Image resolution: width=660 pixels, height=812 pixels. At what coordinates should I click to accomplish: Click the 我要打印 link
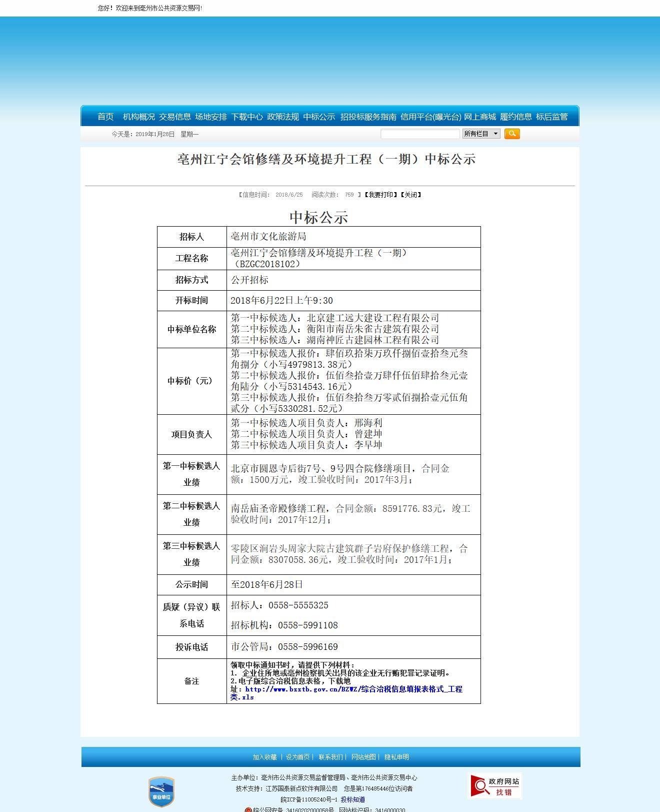[x=380, y=195]
